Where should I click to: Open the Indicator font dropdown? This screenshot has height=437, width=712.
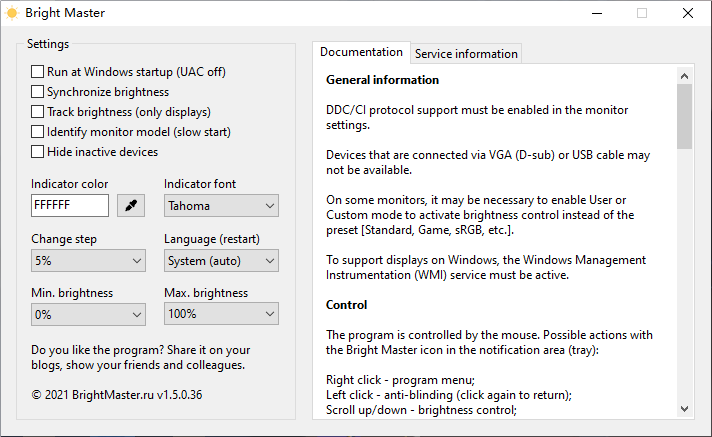click(221, 206)
